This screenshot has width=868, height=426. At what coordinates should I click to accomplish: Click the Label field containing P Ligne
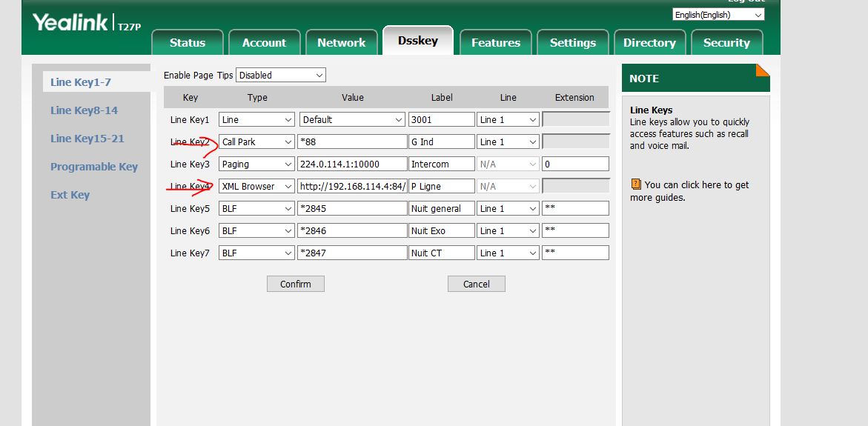pyautogui.click(x=441, y=187)
